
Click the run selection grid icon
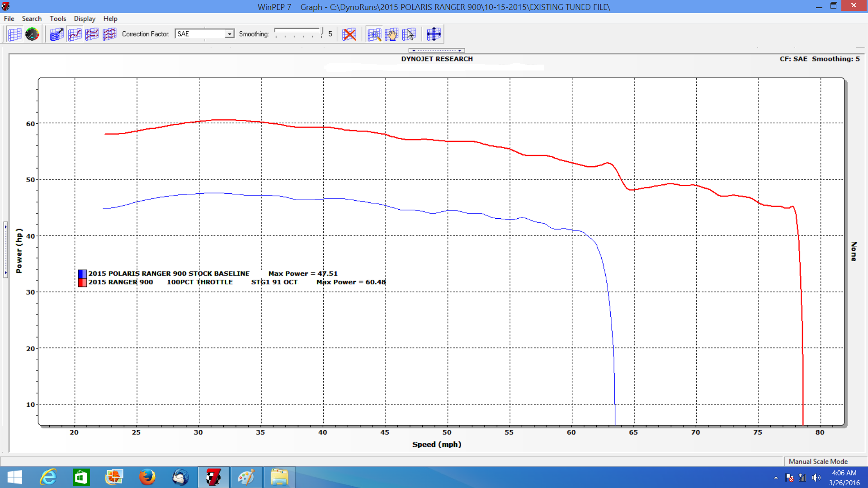tap(15, 34)
